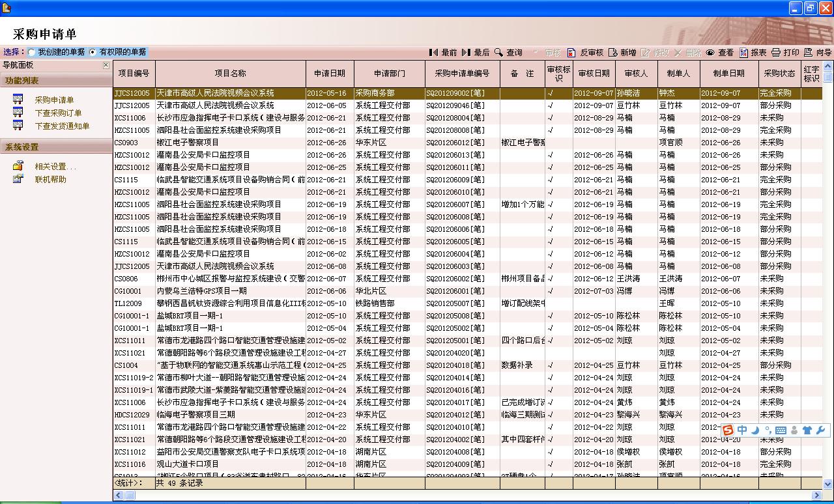834x504 pixels.
Task: Collapse the 功能列表 section header
Action: coord(56,81)
